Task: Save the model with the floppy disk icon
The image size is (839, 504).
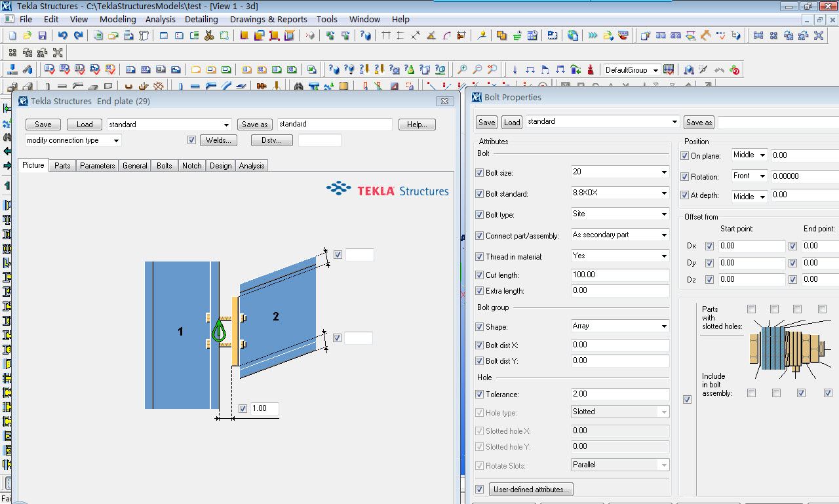Action: (x=43, y=35)
